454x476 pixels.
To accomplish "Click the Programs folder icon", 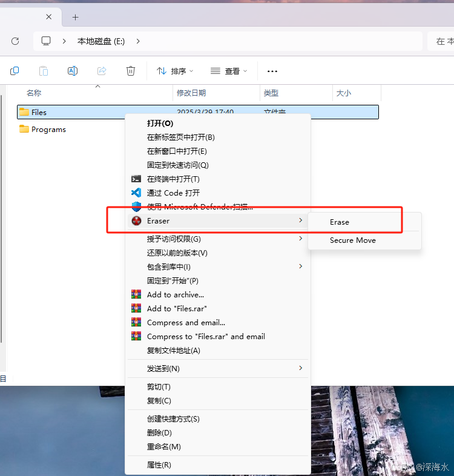I will (24, 129).
